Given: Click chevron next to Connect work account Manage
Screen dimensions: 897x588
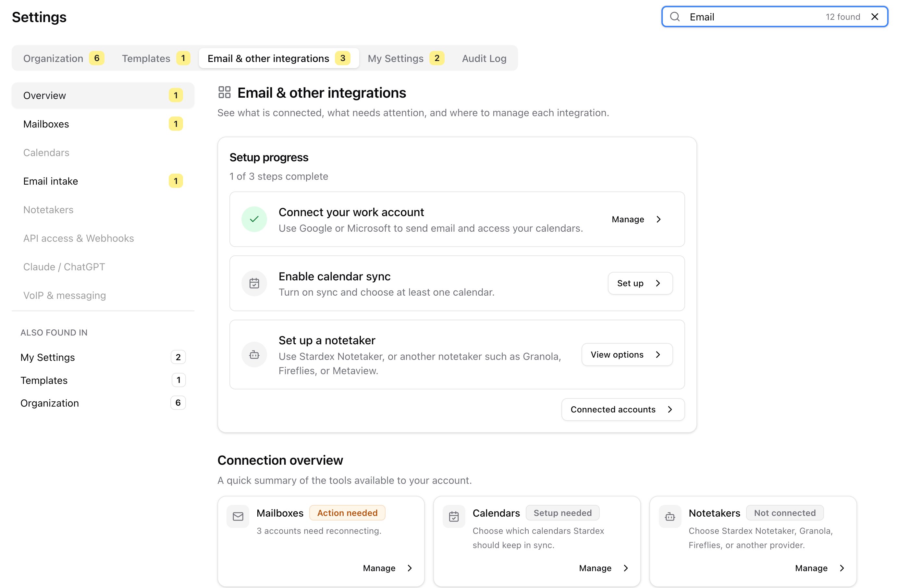Looking at the screenshot, I should pos(658,219).
